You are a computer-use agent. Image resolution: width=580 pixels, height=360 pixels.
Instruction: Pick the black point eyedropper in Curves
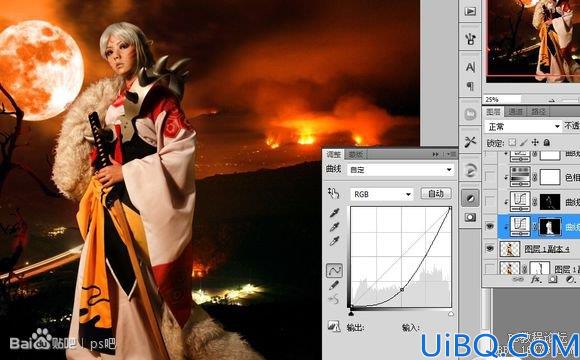click(334, 213)
